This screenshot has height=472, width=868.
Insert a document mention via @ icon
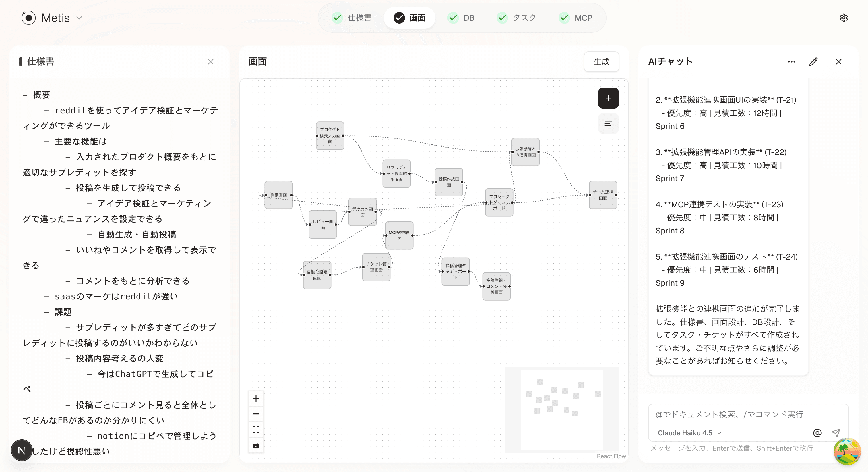click(x=817, y=433)
